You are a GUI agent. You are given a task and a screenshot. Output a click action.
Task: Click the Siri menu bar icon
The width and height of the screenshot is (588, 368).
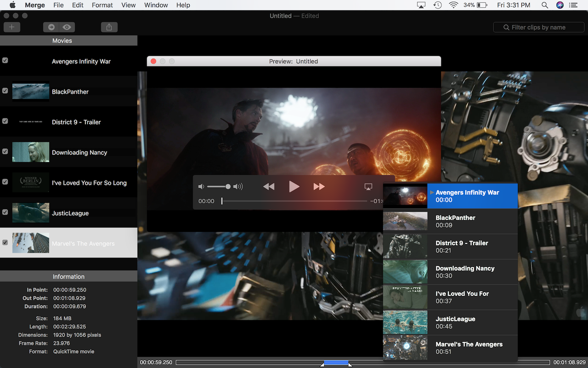(x=560, y=5)
